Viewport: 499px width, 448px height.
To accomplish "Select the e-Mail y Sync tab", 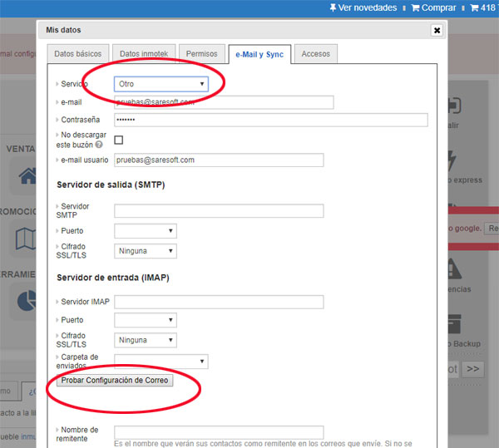I will [259, 54].
